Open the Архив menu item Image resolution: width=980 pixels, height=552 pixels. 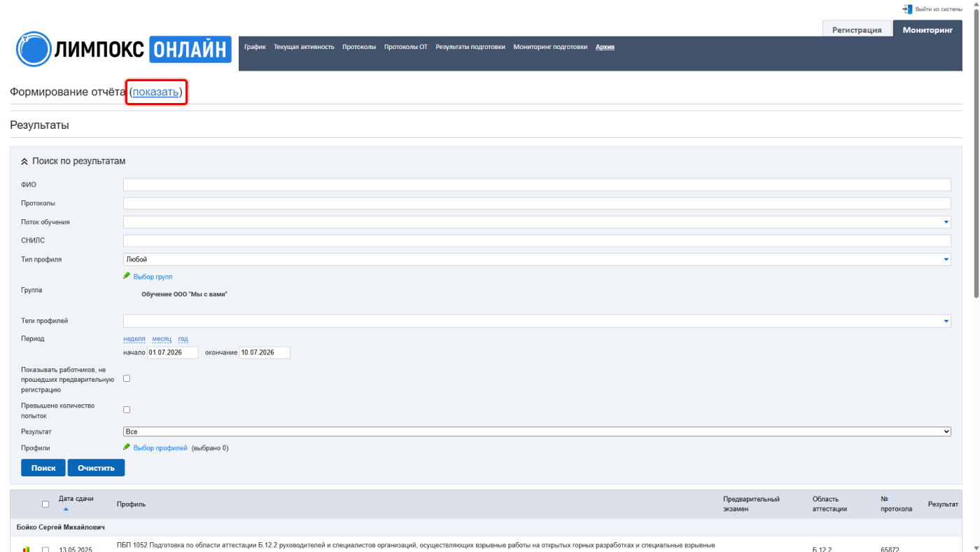(x=605, y=47)
